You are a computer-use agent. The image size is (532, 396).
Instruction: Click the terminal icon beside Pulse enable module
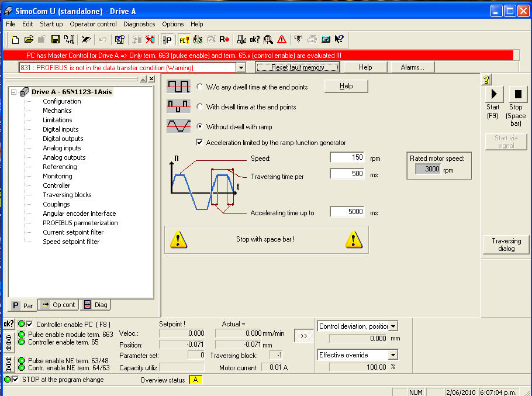9,342
